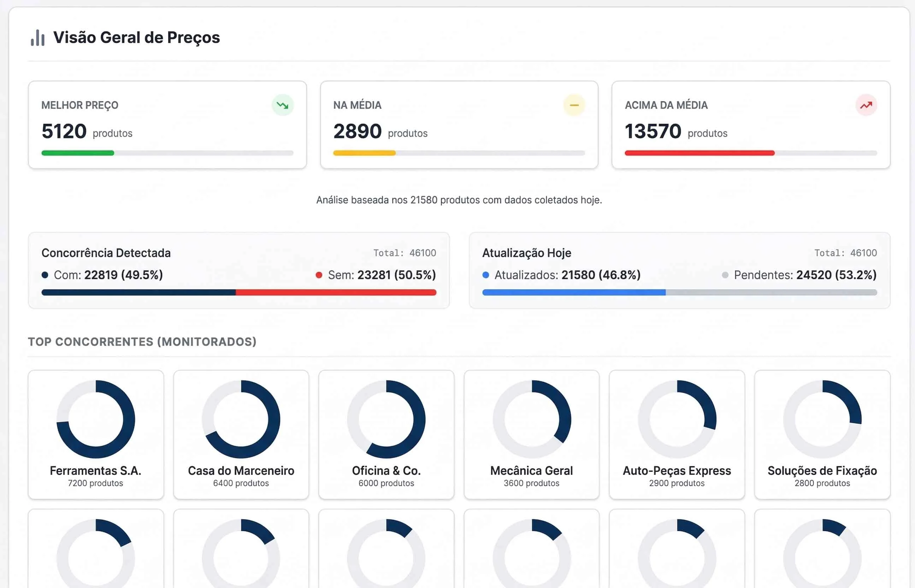
Task: Open the Acima da Média 13570 card
Action: [750, 124]
